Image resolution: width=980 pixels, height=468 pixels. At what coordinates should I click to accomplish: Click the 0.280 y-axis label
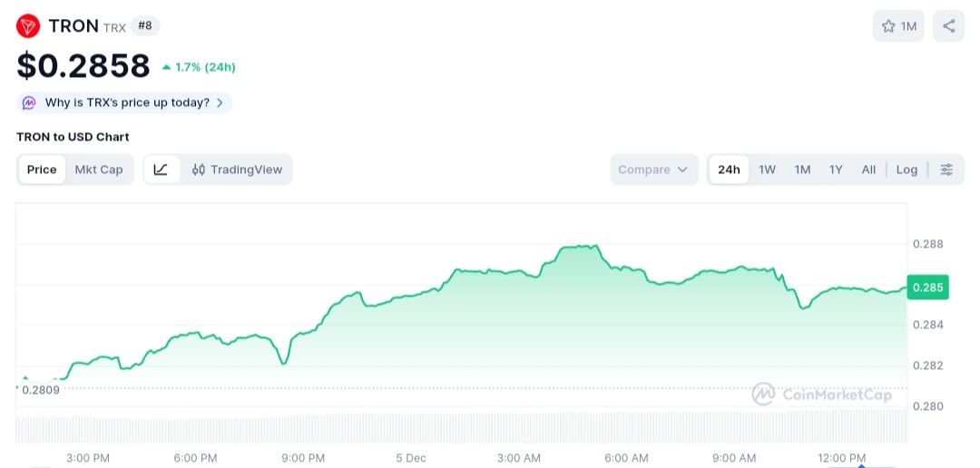click(x=928, y=406)
